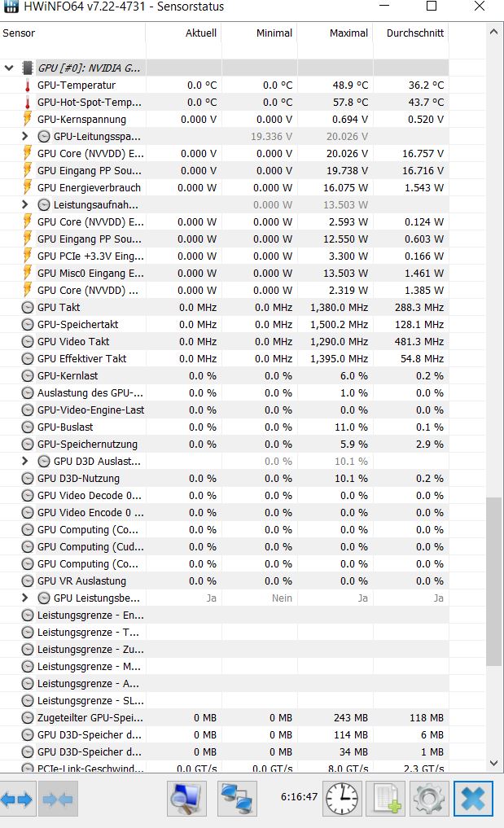Viewport: 504px width, 828px height.
Task: Open the network remote monitoring icon
Action: tap(237, 799)
